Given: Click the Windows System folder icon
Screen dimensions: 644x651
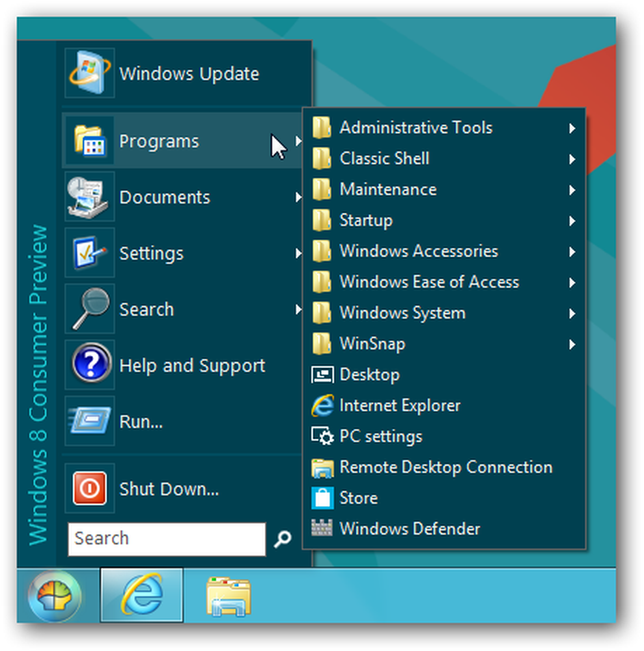Looking at the screenshot, I should coord(322,312).
